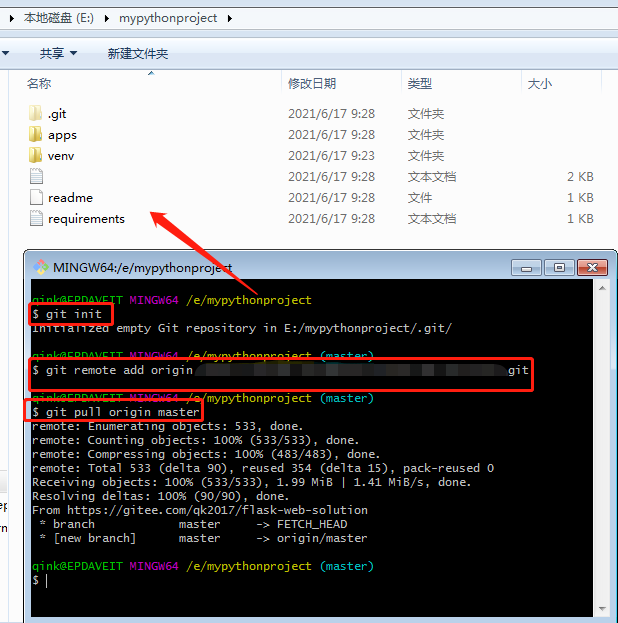Select the readme file name
618x623 pixels.
tap(70, 197)
